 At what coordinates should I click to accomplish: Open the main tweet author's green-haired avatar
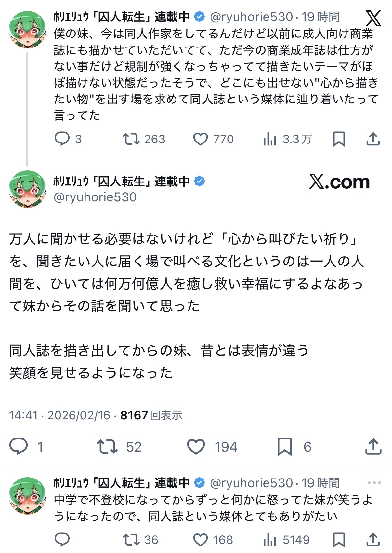coord(27,189)
